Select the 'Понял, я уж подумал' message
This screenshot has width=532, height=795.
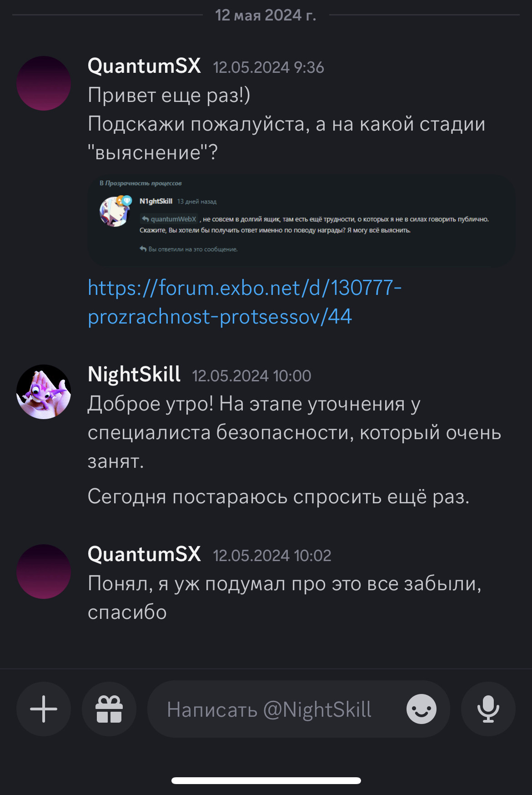[x=285, y=598]
